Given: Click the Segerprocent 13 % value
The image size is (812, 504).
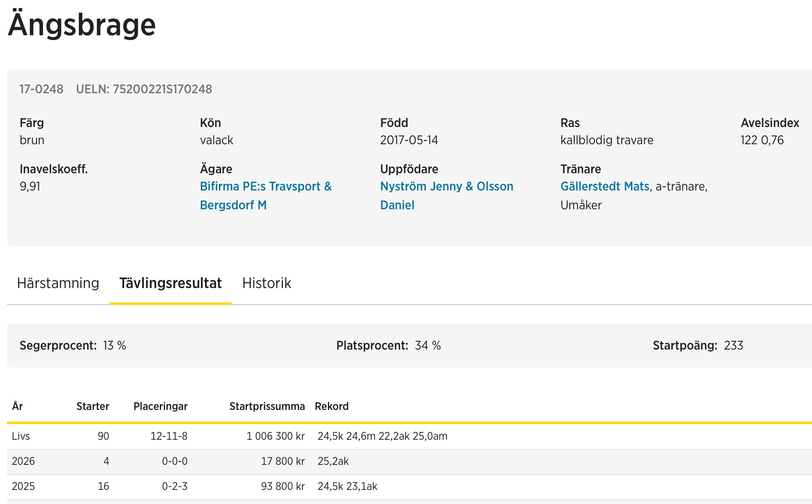Looking at the screenshot, I should (114, 346).
